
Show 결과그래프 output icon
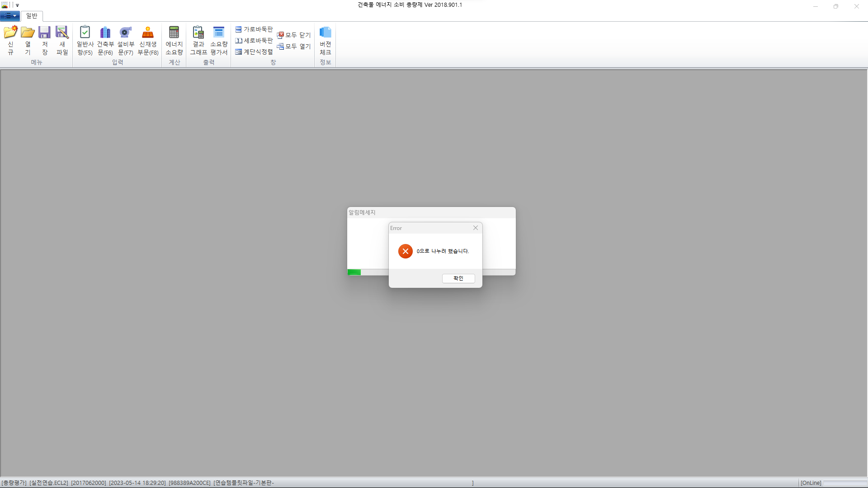click(x=198, y=33)
